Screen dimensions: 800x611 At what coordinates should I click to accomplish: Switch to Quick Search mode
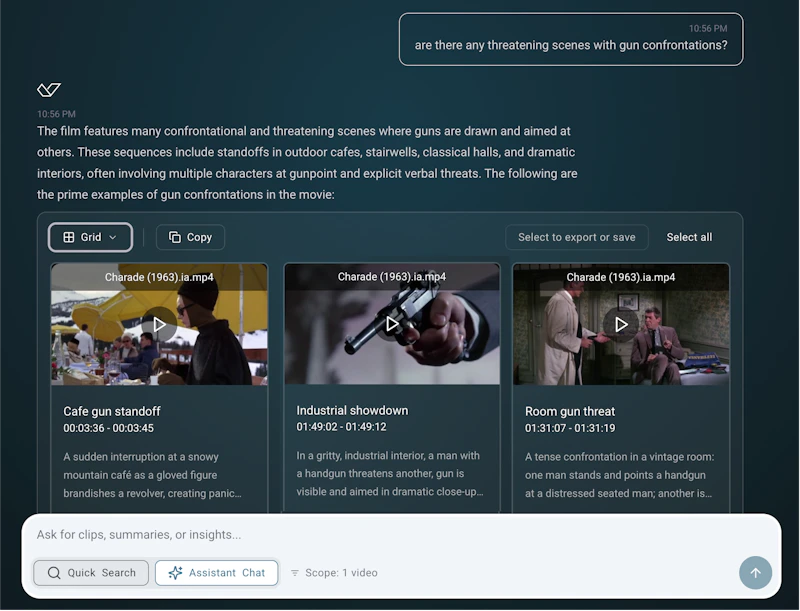click(x=91, y=573)
